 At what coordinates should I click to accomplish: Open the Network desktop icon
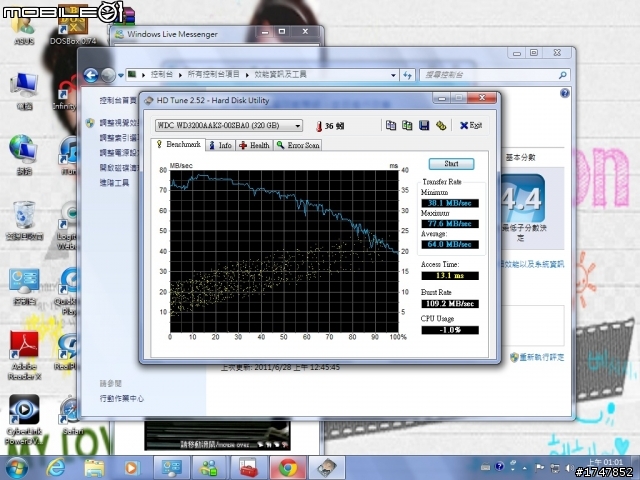click(x=24, y=154)
